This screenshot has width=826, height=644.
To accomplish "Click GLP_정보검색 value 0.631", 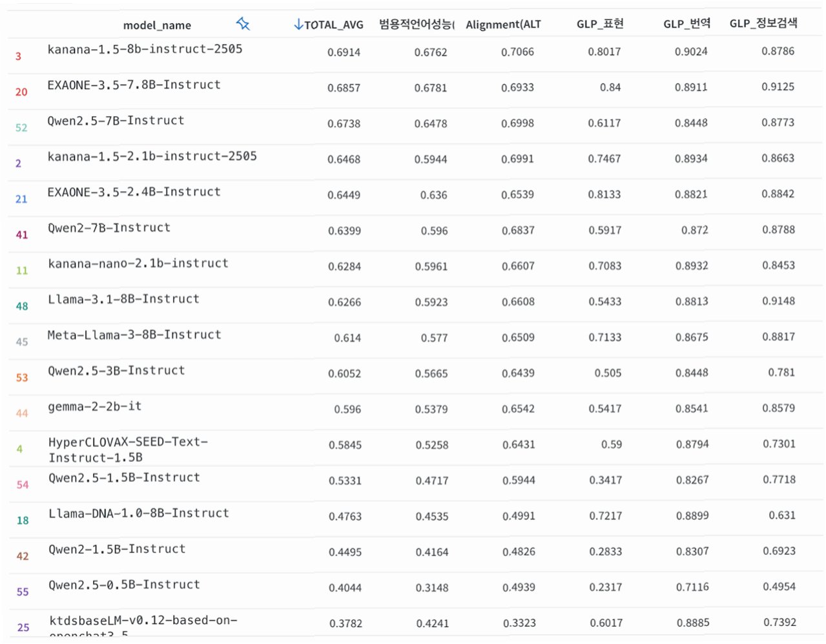I will (782, 515).
